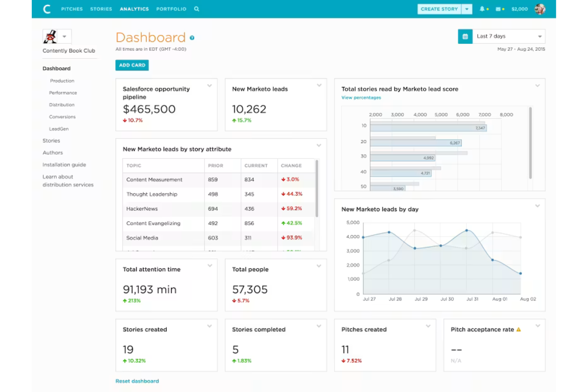588x392 pixels.
Task: Click the 7,347 bar in chart
Action: (428, 128)
